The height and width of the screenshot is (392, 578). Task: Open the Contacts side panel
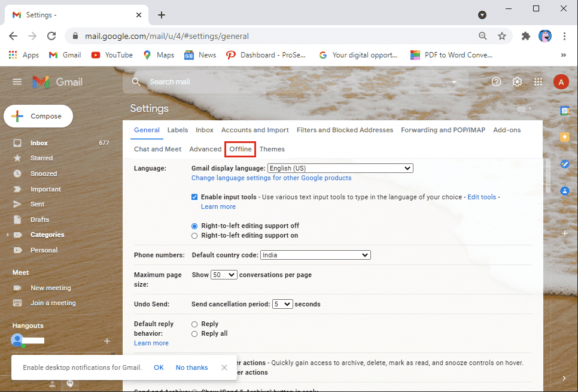click(565, 192)
